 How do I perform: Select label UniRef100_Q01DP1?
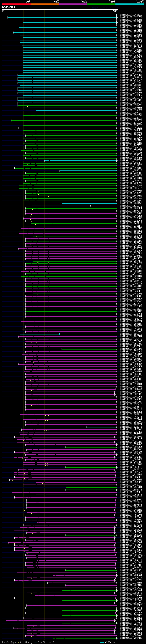tap(131, 349)
